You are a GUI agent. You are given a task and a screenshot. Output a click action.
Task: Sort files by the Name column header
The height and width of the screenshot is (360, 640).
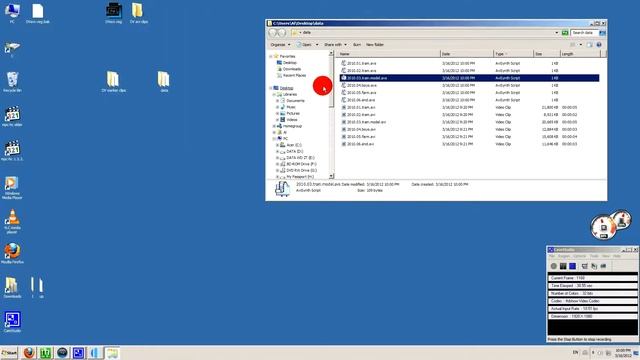point(389,54)
